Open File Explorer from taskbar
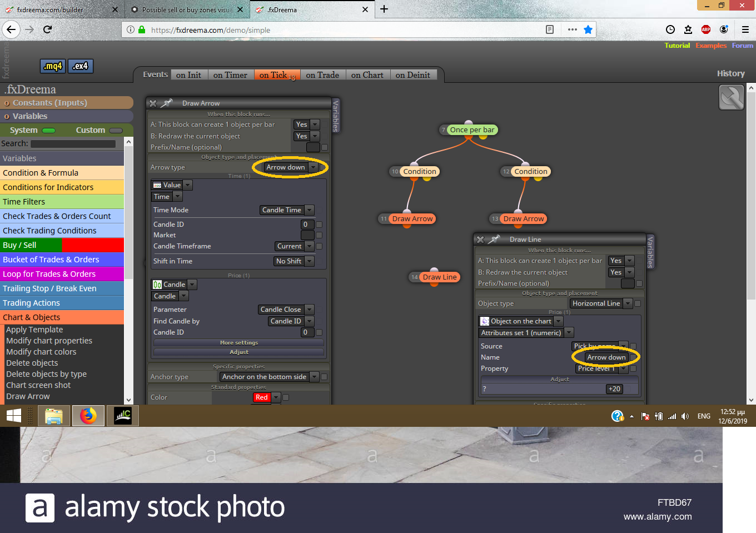 click(x=54, y=416)
